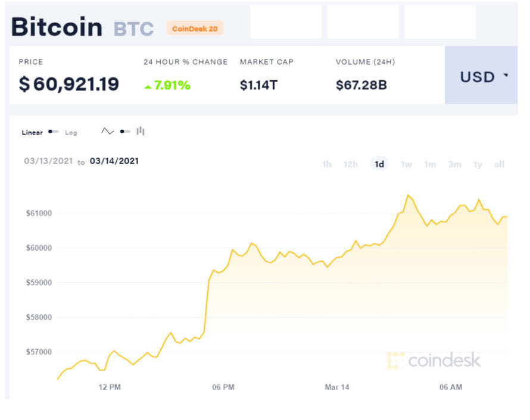Show the all-time price range
The image size is (530, 420).
tap(499, 164)
